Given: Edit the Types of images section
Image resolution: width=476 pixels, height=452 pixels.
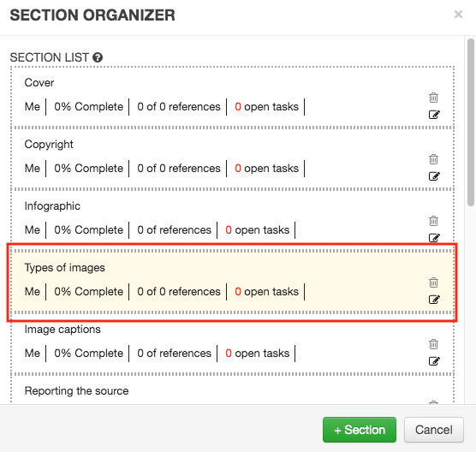Looking at the screenshot, I should point(434,300).
